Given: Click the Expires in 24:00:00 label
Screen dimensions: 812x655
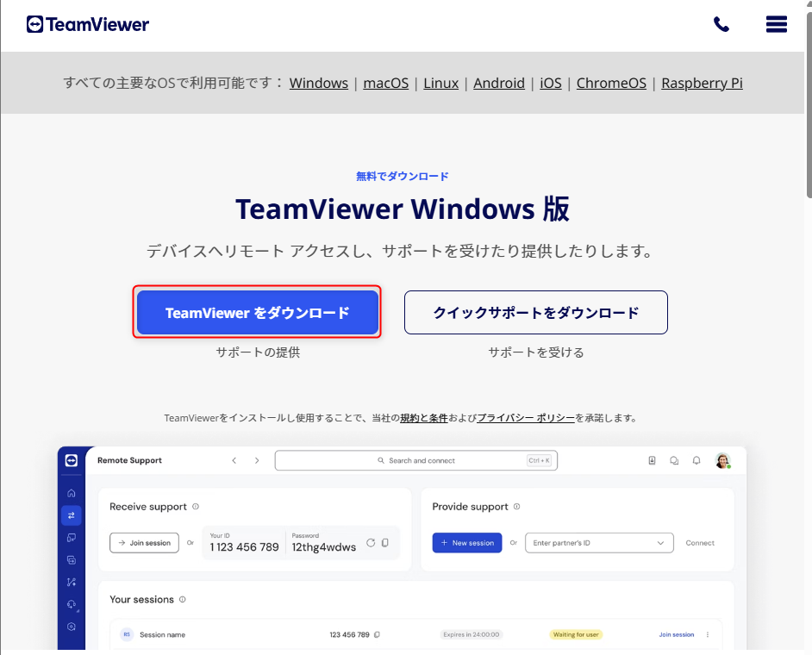Looking at the screenshot, I should (x=472, y=634).
